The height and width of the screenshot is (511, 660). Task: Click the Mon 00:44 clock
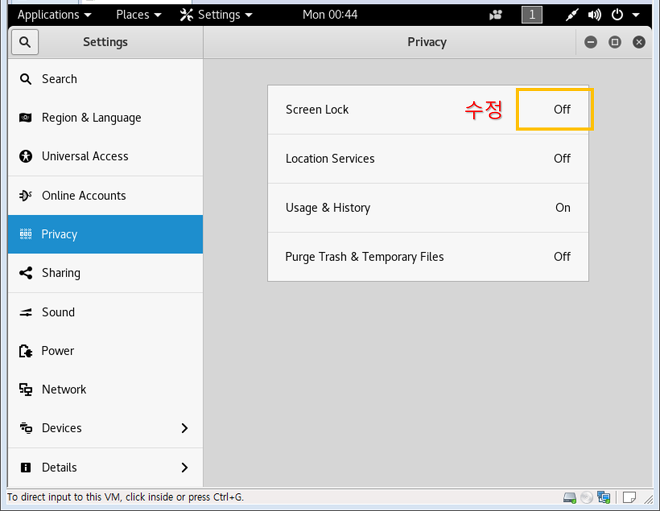[330, 15]
